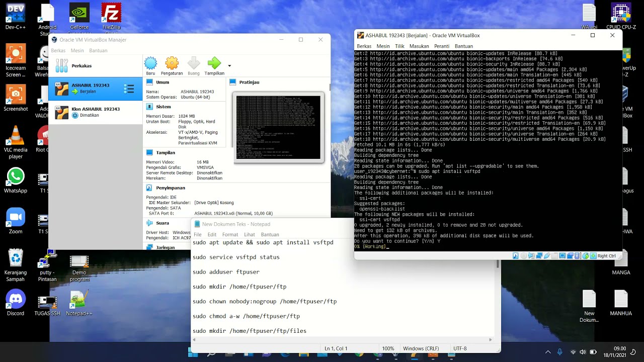Click the Notepad++ desktop icon
This screenshot has height=362, width=644.
coord(79,304)
